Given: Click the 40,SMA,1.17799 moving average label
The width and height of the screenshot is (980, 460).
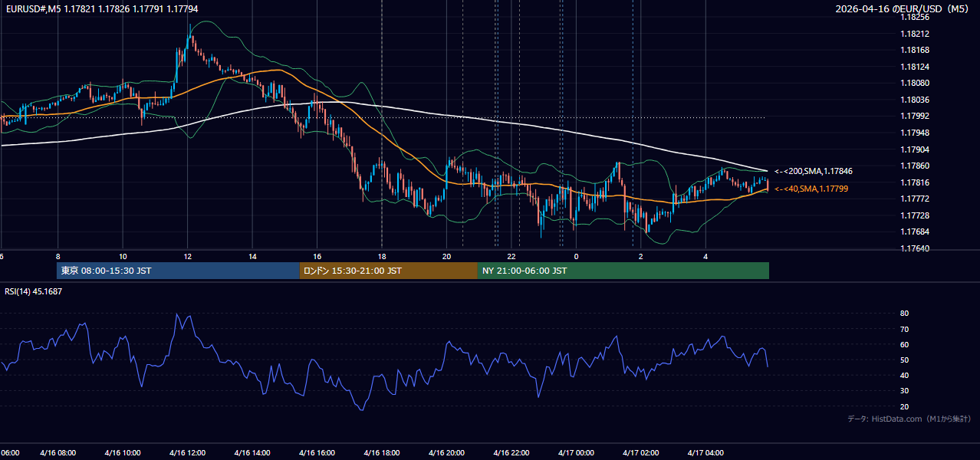Looking at the screenshot, I should [811, 189].
